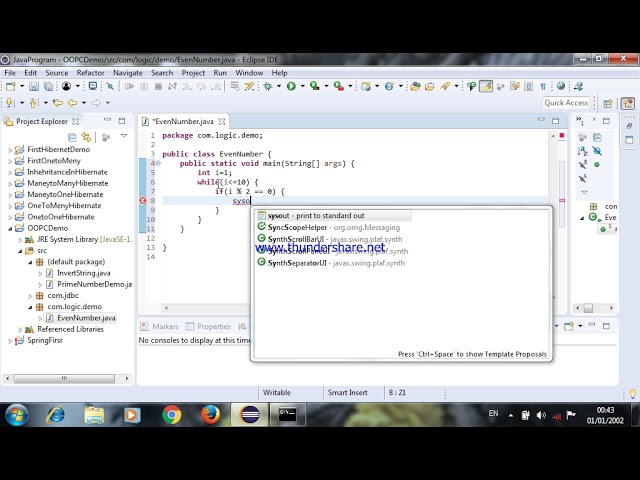The height and width of the screenshot is (480, 640).
Task: Toggle Hide Local Types green dot in Outline
Action: coord(597,164)
